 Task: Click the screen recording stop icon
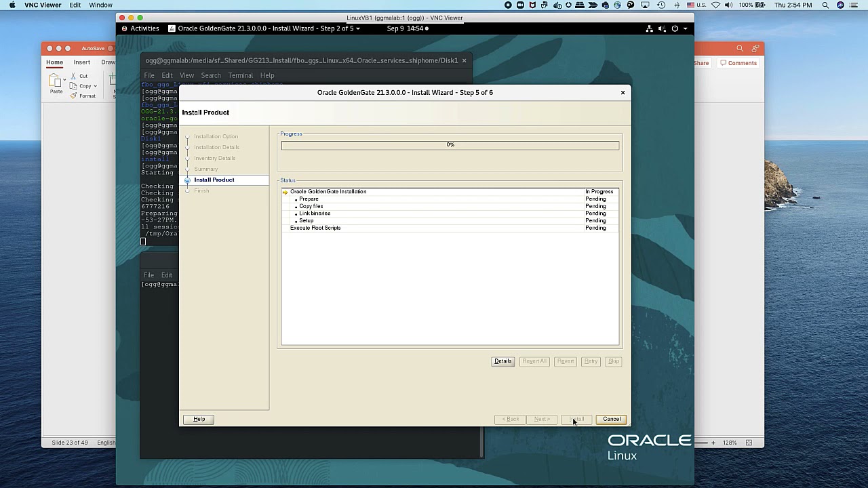pos(508,5)
